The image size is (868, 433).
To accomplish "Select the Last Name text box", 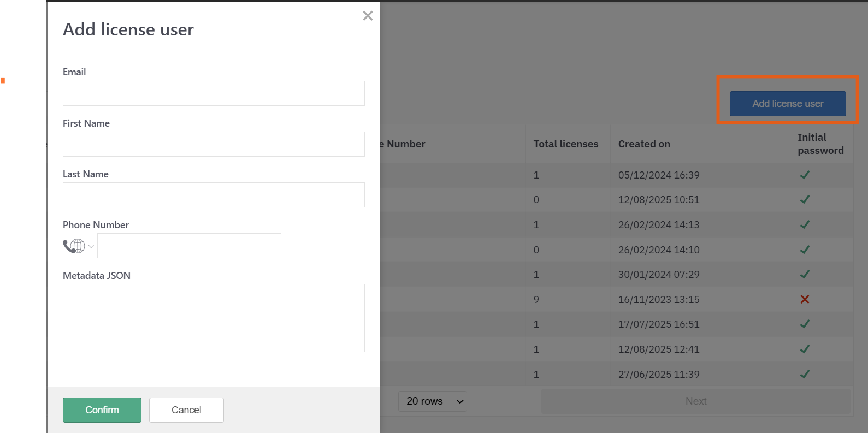I will [x=214, y=195].
